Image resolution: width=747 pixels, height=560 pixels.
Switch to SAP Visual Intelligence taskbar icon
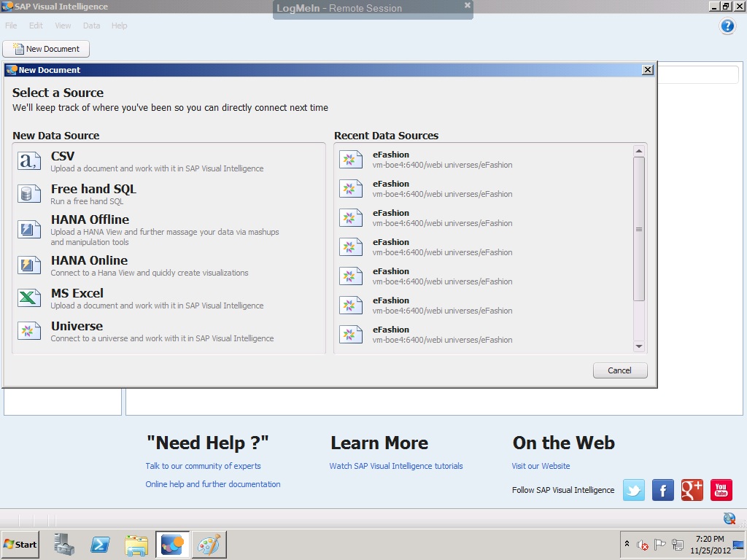point(172,544)
